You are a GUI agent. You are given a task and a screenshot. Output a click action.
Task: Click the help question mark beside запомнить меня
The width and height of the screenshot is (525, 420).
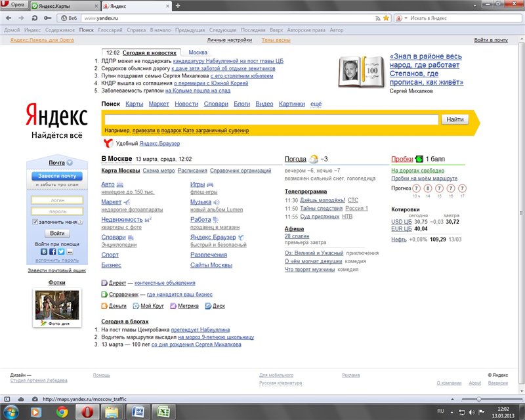(80, 222)
